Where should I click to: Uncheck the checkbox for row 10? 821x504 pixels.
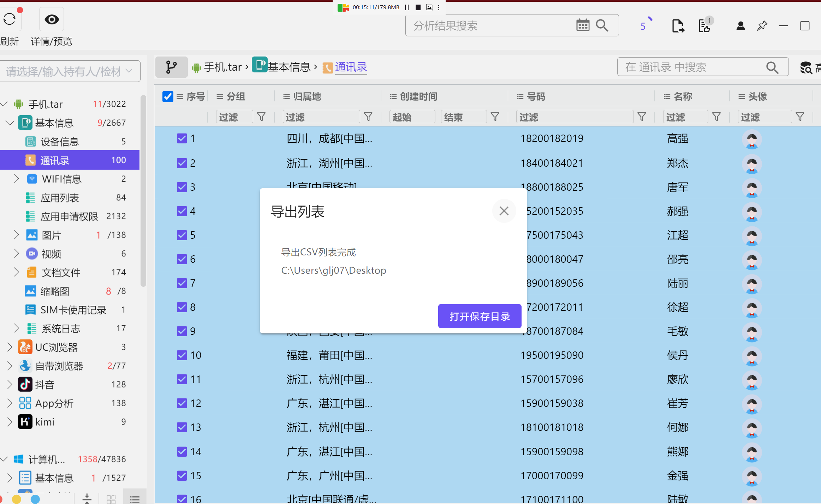coord(182,355)
